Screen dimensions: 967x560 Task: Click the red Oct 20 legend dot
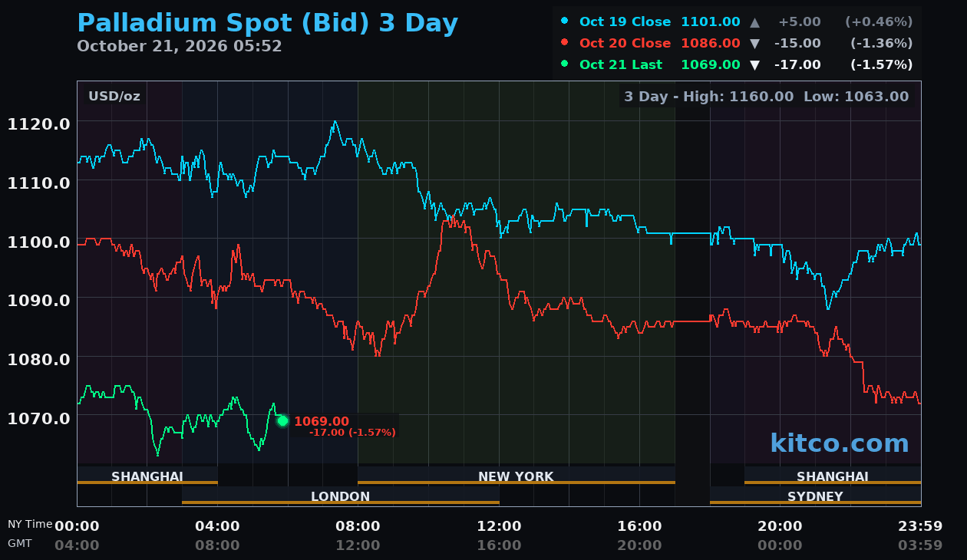point(565,43)
